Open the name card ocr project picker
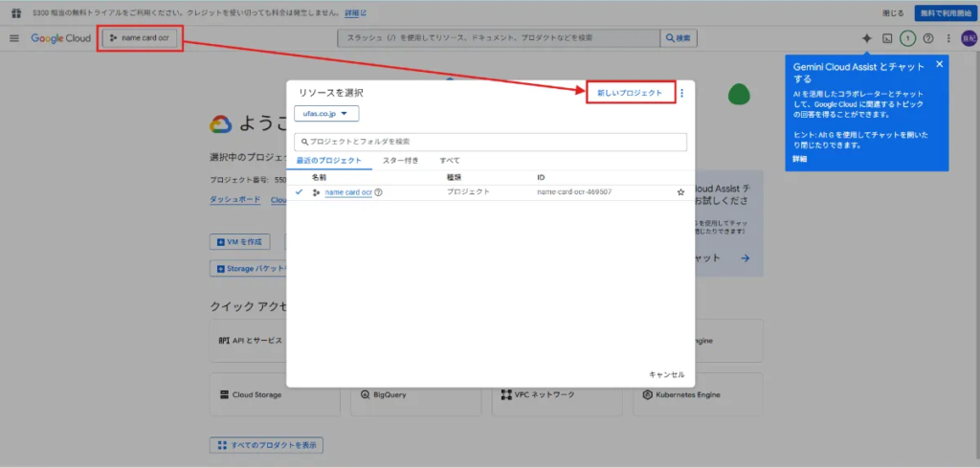This screenshot has width=980, height=468. (x=140, y=38)
